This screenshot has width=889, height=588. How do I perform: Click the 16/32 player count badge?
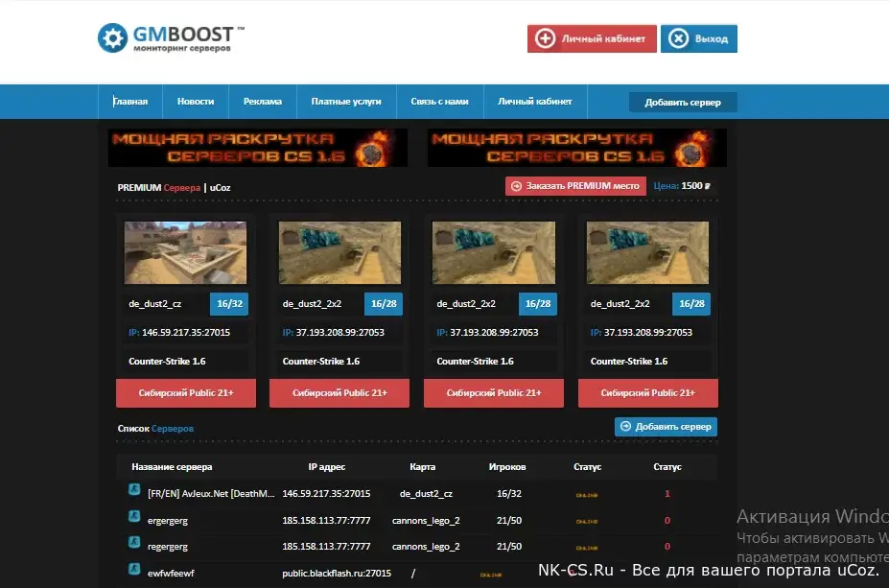pyautogui.click(x=229, y=304)
